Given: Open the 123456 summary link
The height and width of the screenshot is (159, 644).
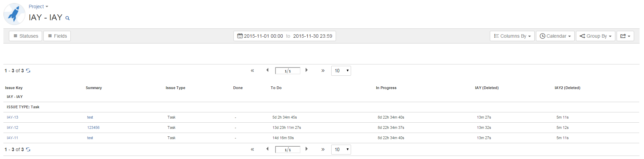Looking at the screenshot, I should (x=93, y=127).
